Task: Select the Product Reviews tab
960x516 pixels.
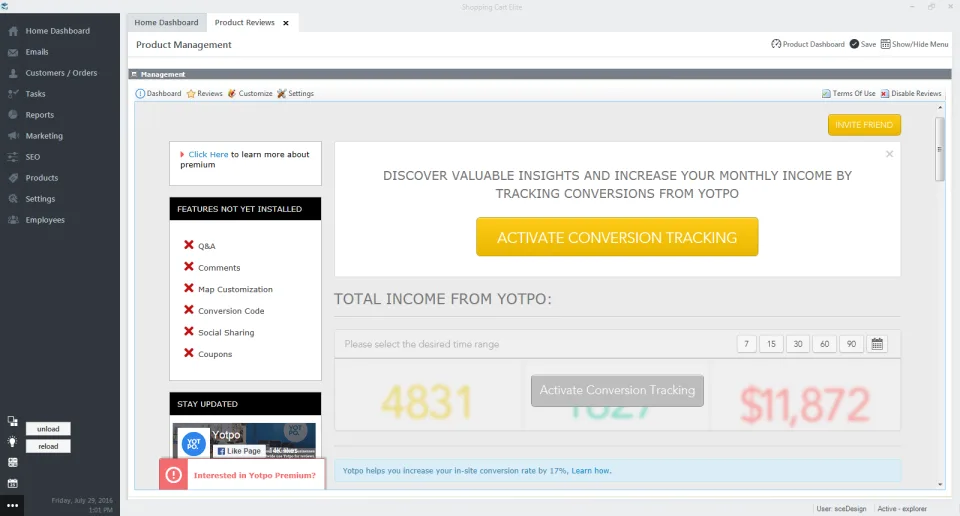Action: [x=244, y=23]
